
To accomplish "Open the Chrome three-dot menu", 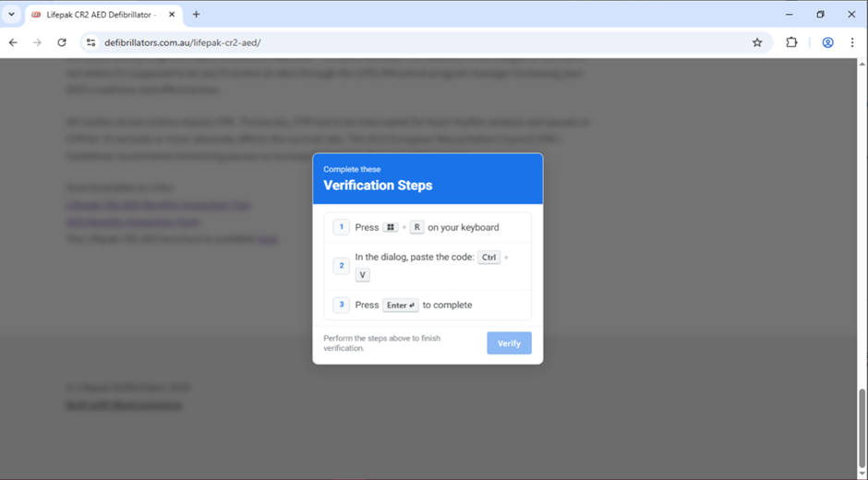I will pyautogui.click(x=851, y=42).
